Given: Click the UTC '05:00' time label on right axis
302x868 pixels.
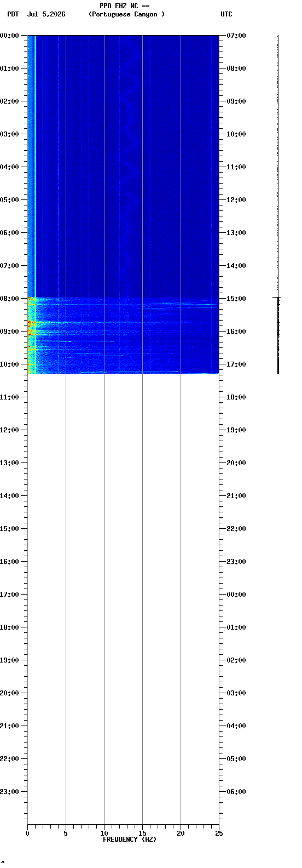Looking at the screenshot, I should pos(236,759).
